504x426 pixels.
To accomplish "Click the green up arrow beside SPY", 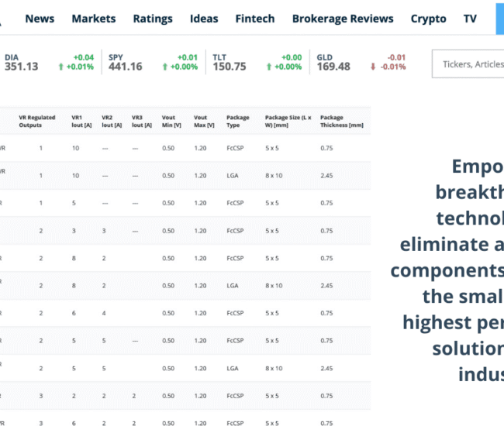I will (164, 67).
